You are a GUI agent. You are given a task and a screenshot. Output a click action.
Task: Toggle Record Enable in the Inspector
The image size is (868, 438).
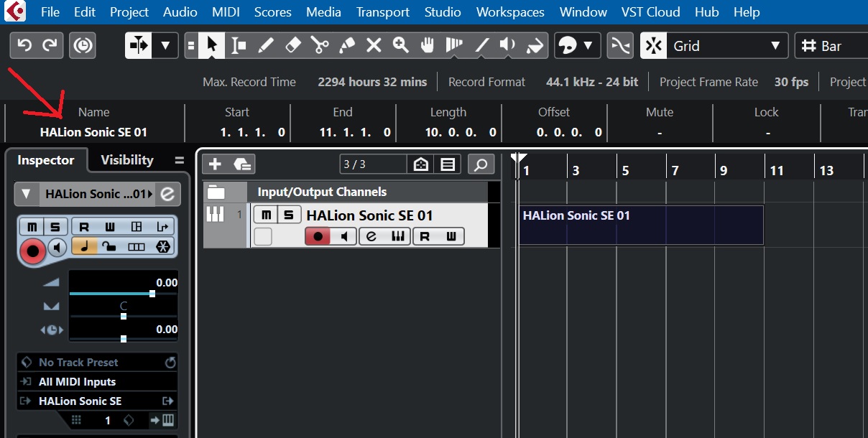[32, 250]
